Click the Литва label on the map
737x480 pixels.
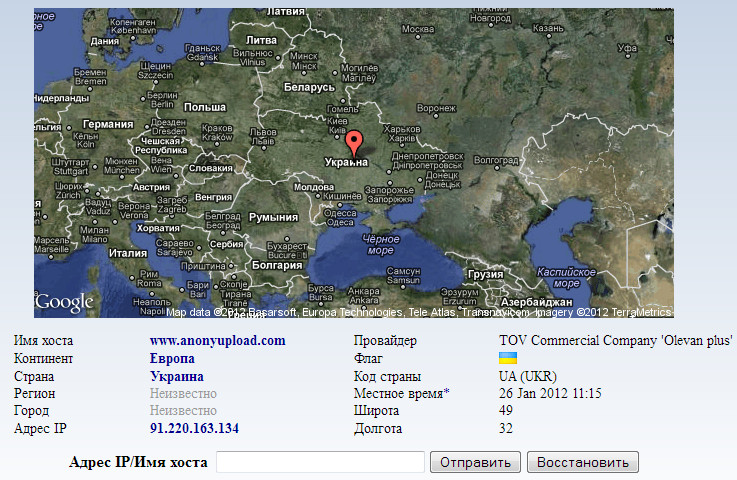pos(261,40)
